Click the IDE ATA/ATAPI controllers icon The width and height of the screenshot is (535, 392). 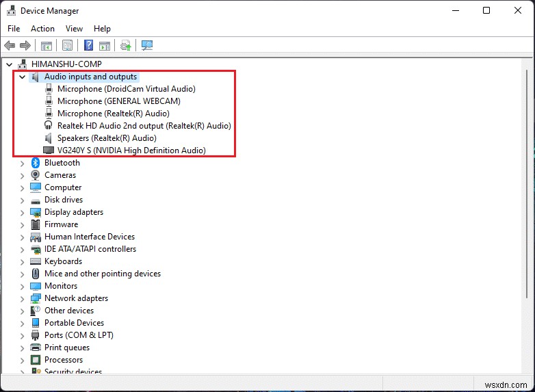36,250
